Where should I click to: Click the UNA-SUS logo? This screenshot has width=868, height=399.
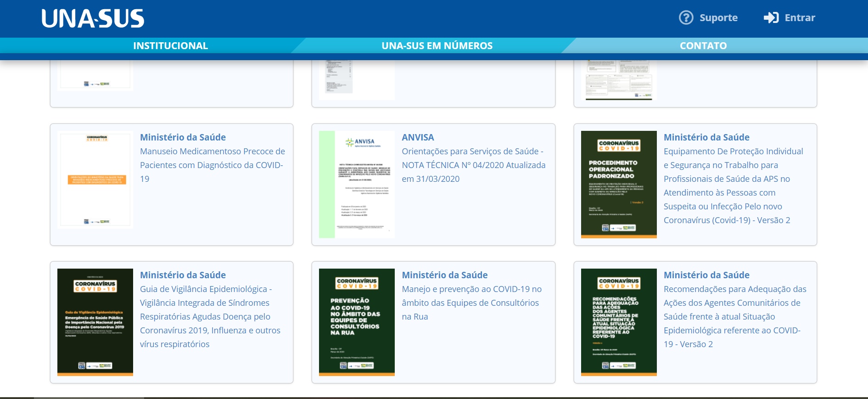click(x=93, y=19)
